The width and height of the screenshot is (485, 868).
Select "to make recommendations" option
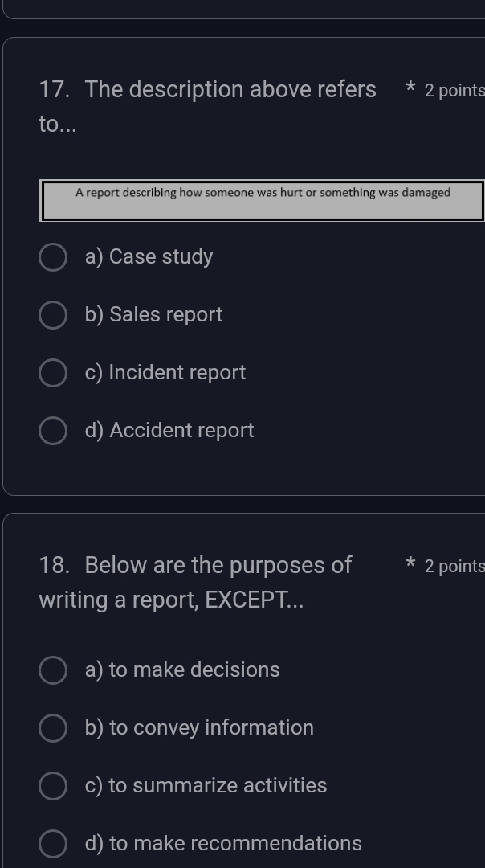52,843
